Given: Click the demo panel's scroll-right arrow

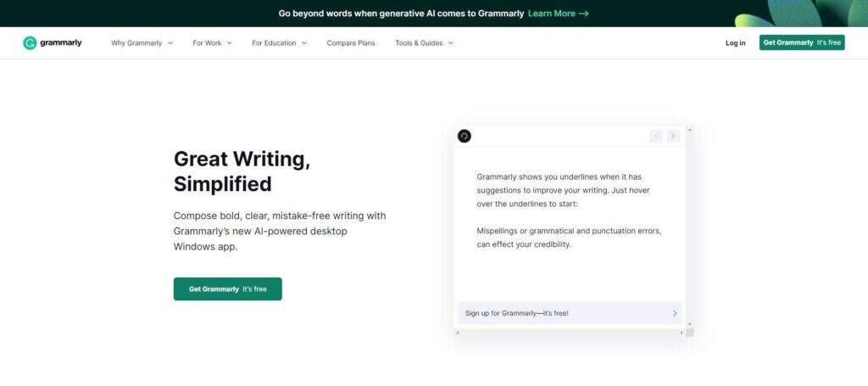Looking at the screenshot, I should pos(682,333).
